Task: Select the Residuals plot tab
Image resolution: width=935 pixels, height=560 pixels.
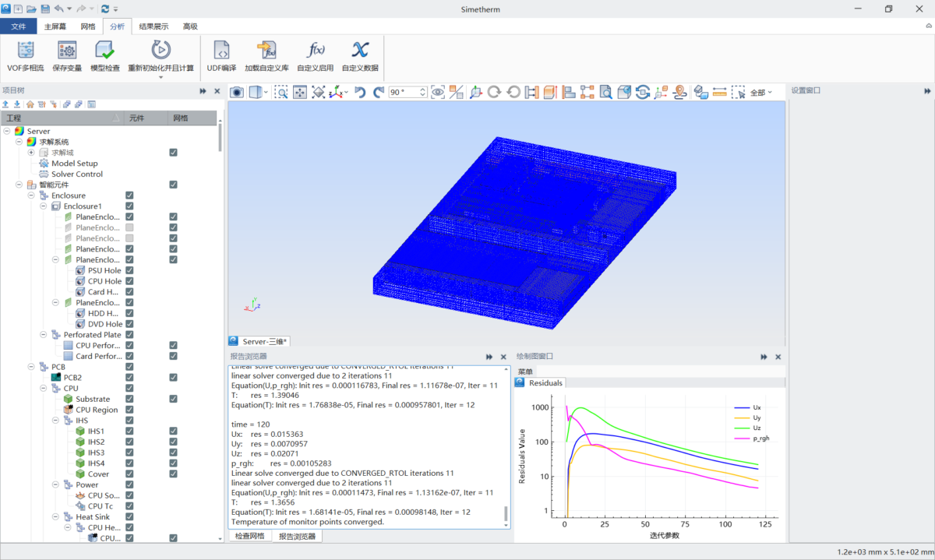Action: 540,382
